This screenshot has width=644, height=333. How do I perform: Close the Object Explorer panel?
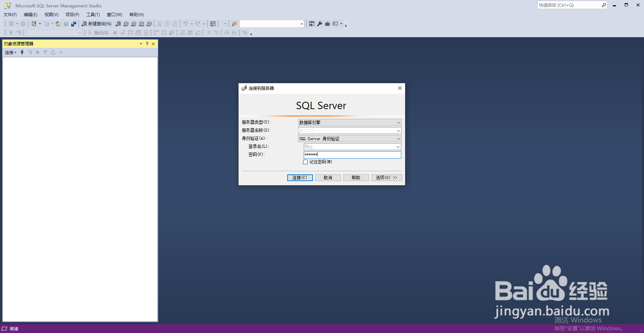coord(153,44)
